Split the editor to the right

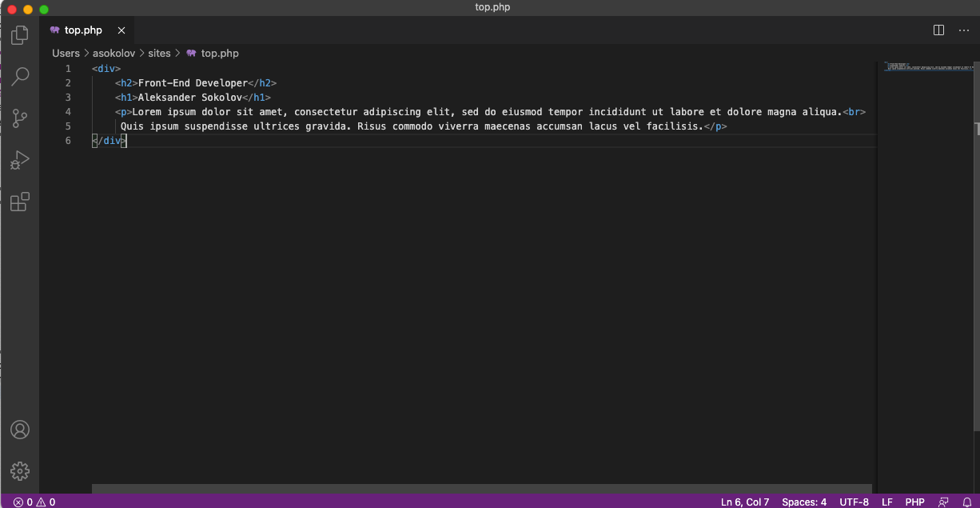pyautogui.click(x=939, y=30)
